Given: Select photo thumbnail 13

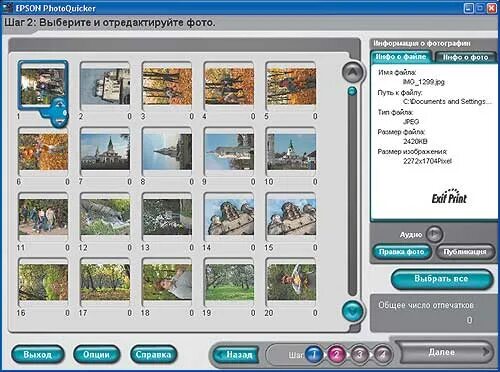Looking at the screenshot, I should (x=167, y=217).
